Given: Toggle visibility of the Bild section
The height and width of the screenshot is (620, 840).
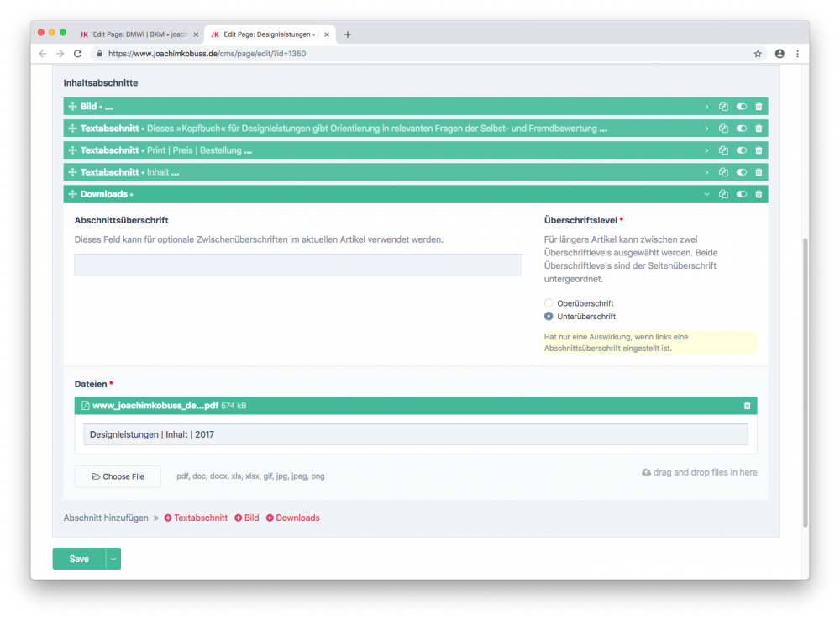Looking at the screenshot, I should click(741, 107).
